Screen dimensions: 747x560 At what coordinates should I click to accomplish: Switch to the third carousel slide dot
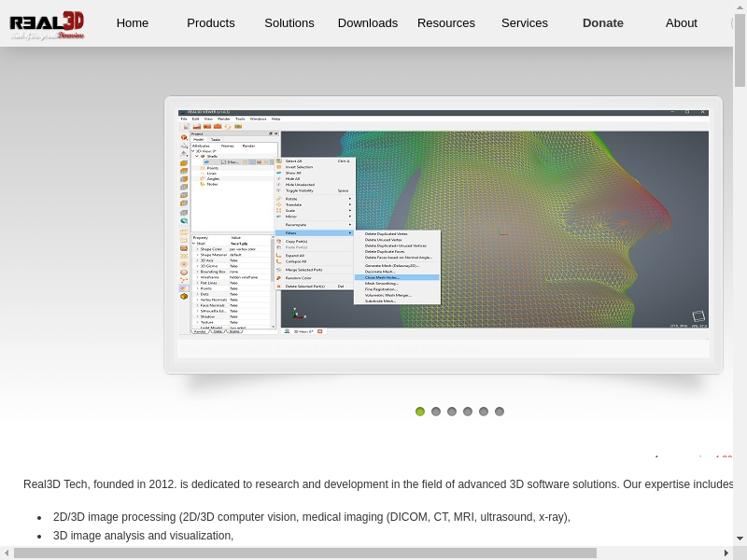click(452, 412)
